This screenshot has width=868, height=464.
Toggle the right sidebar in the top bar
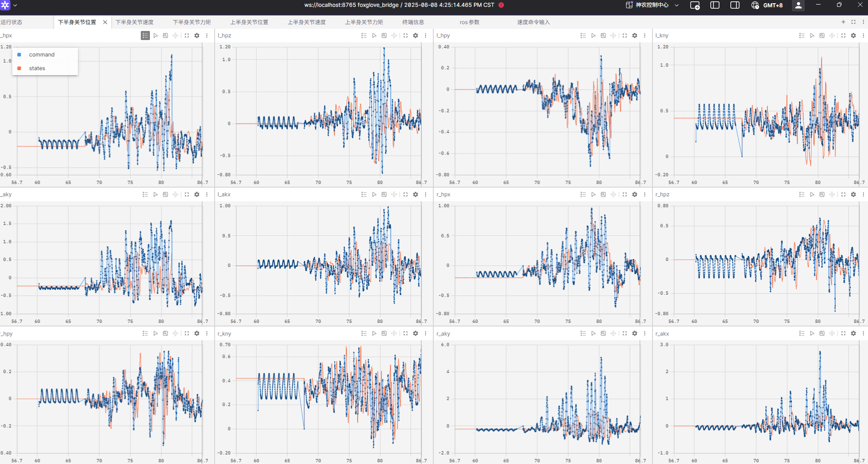pos(735,5)
